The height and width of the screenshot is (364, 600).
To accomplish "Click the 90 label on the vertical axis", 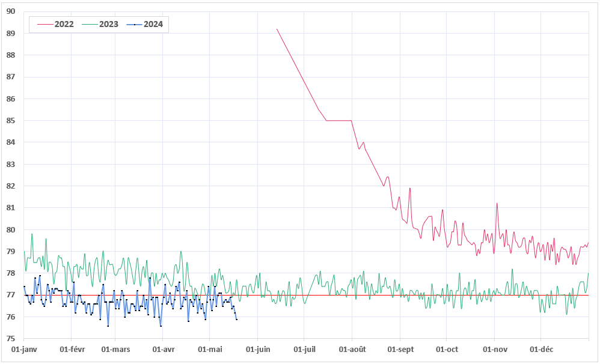I will pos(11,11).
